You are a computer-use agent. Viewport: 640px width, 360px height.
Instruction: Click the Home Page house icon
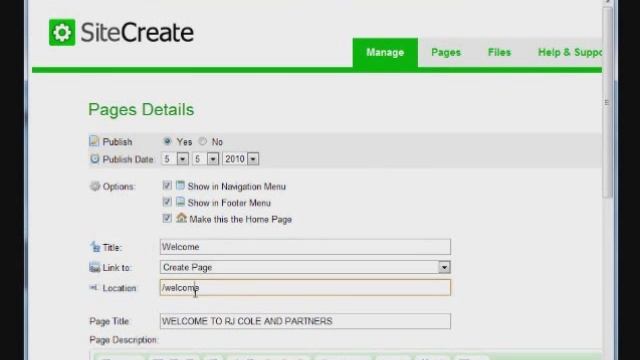181,218
